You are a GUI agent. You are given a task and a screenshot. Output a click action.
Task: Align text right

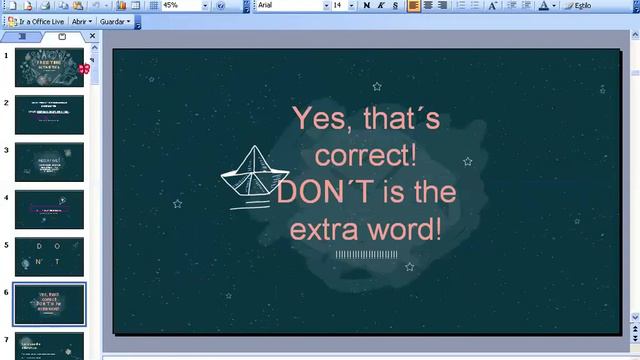[x=442, y=5]
